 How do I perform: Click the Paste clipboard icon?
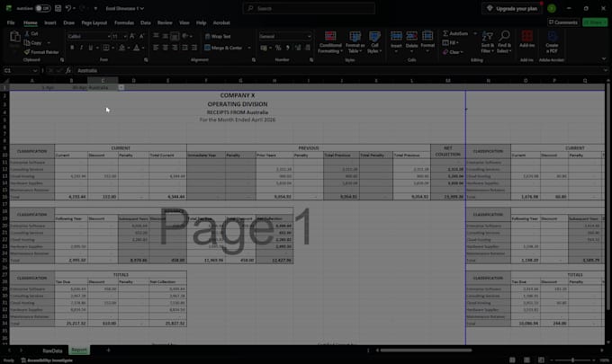[x=14, y=38]
